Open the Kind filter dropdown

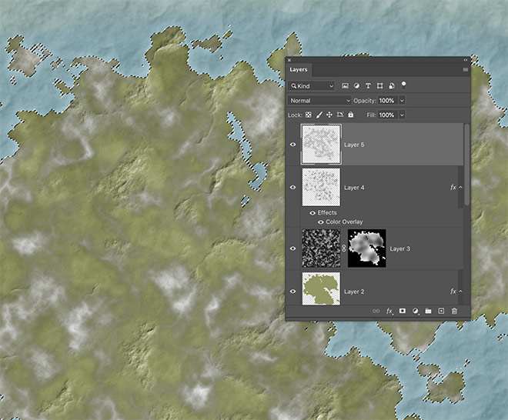pyautogui.click(x=312, y=86)
